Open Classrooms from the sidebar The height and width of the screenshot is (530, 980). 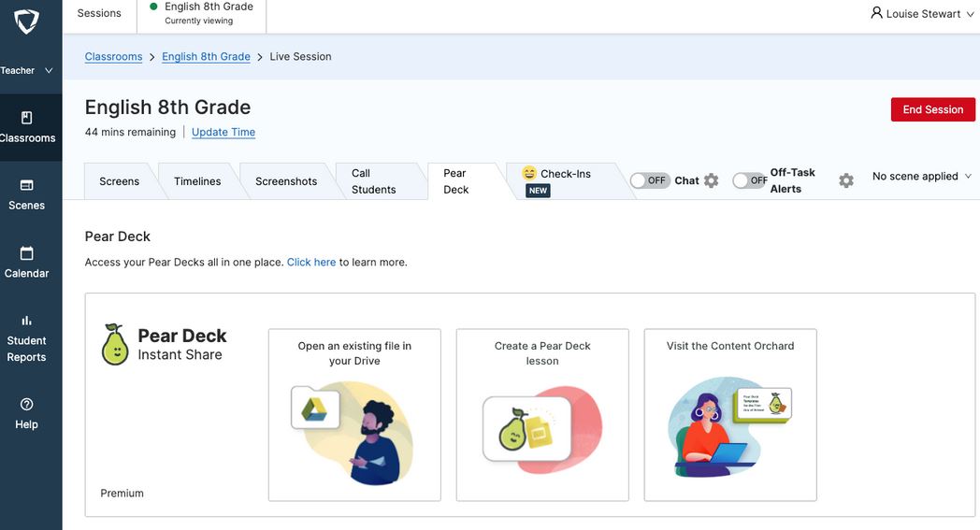click(27, 127)
